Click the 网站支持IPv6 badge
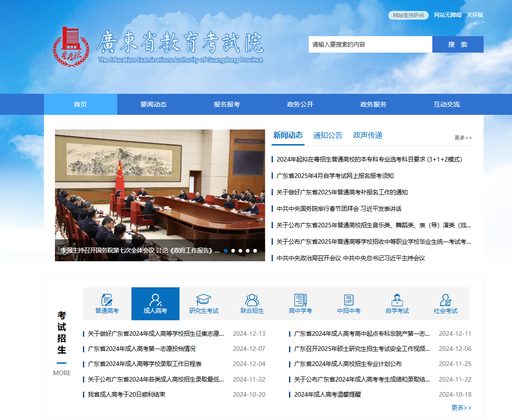This screenshot has height=420, width=512. pos(408,16)
